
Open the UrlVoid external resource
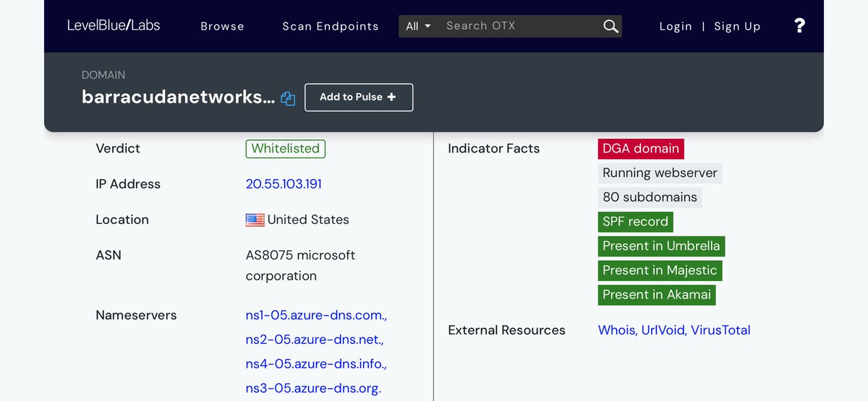663,330
